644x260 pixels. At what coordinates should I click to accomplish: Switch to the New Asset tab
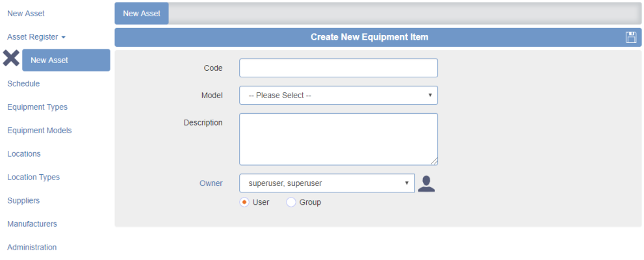coord(142,14)
